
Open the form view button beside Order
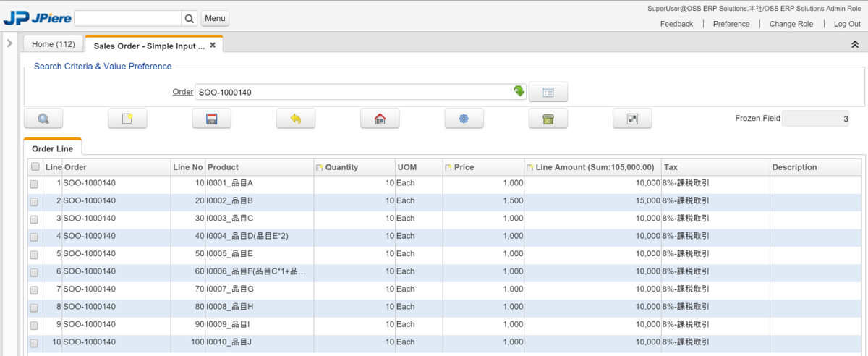[548, 92]
